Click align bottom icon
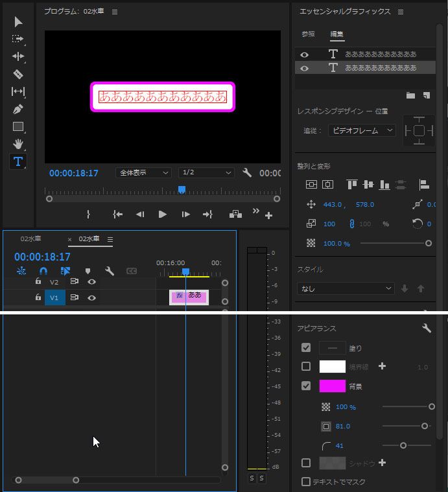 (x=384, y=185)
